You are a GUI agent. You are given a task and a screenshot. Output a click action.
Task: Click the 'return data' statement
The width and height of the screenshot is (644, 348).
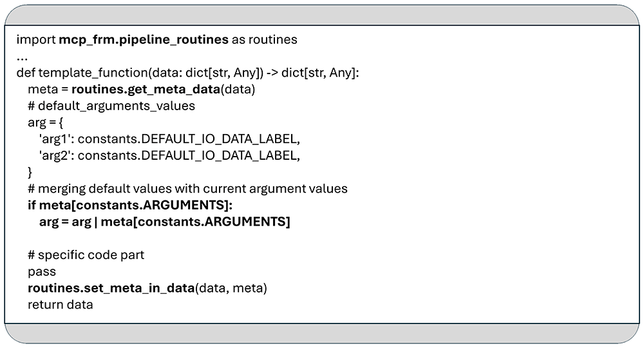[61, 304]
